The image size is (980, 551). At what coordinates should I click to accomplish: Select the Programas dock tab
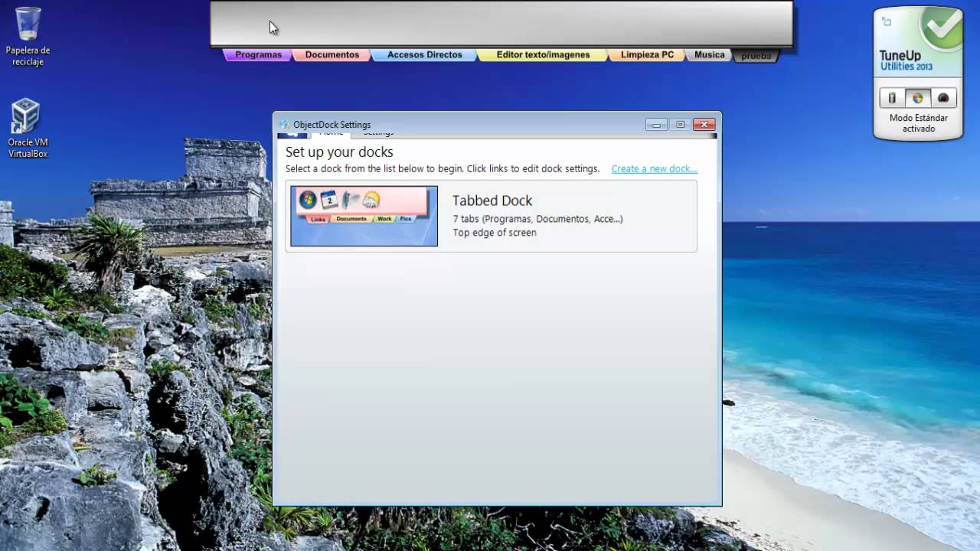[258, 55]
